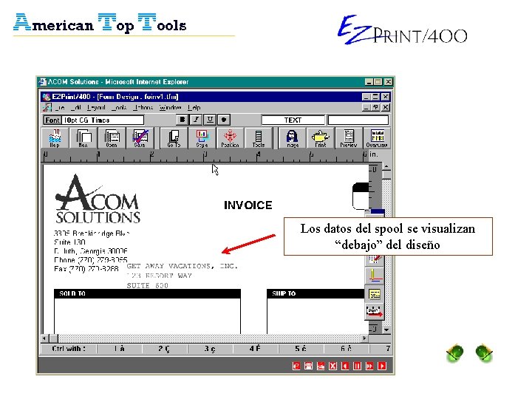This screenshot has width=532, height=399.
Task: Open the Preview toolbar icon
Action: coord(349,138)
